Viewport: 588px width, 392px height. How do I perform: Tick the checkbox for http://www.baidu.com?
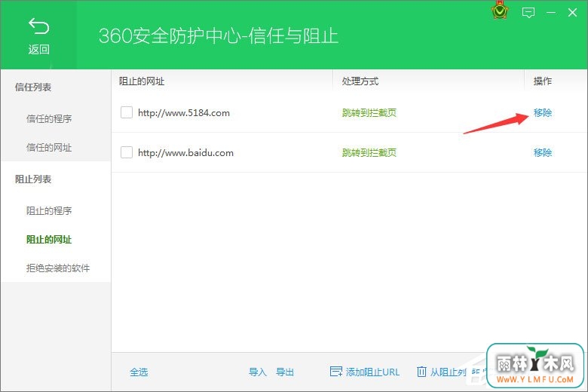point(127,152)
